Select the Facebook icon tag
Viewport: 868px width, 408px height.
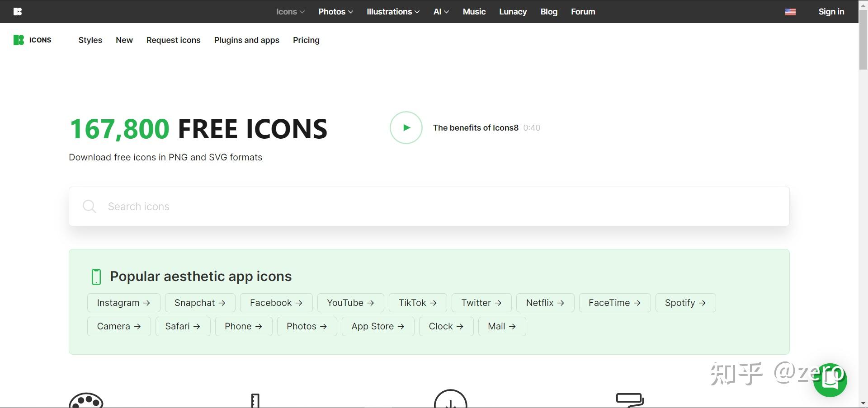tap(276, 303)
